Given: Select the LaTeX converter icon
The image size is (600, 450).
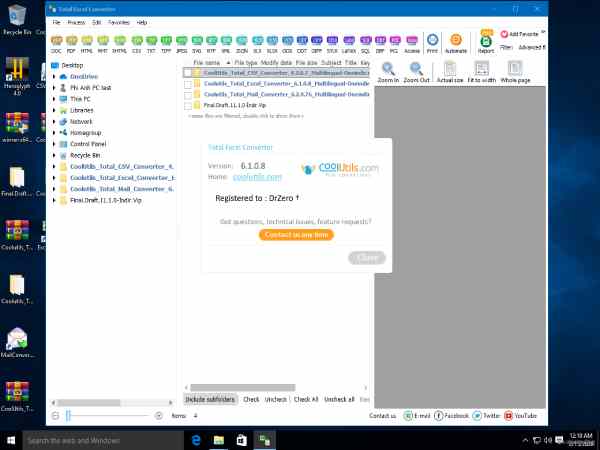Looking at the screenshot, I should pos(349,44).
